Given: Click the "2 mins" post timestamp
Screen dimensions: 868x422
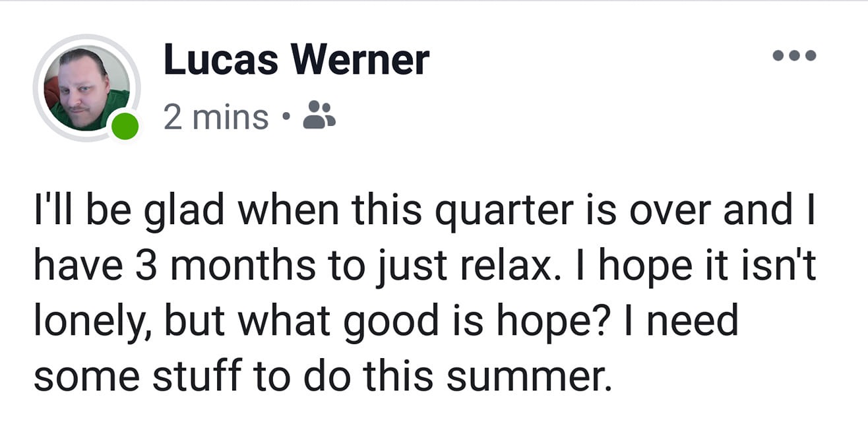Looking at the screenshot, I should [216, 117].
